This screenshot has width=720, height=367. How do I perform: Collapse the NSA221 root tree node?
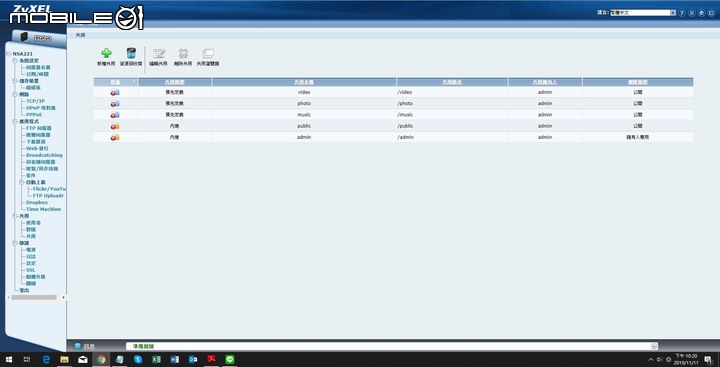click(9, 54)
